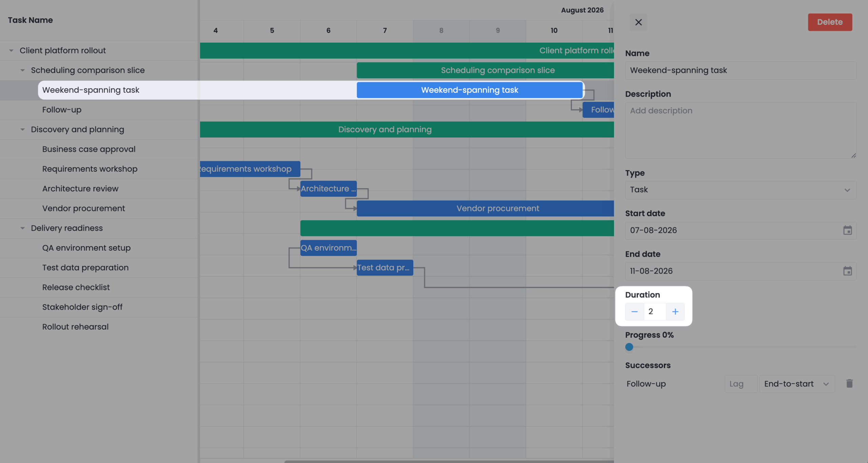The width and height of the screenshot is (868, 463).
Task: Click the Progress slider handle
Action: tap(629, 347)
